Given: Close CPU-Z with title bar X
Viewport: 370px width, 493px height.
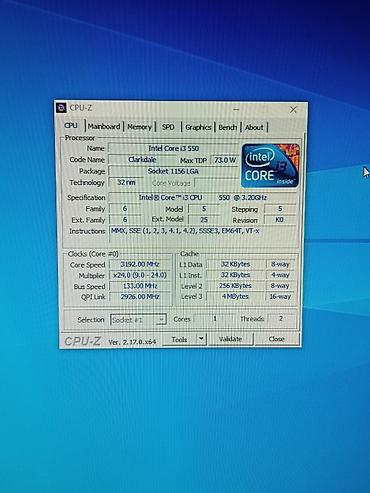Looking at the screenshot, I should [x=293, y=110].
